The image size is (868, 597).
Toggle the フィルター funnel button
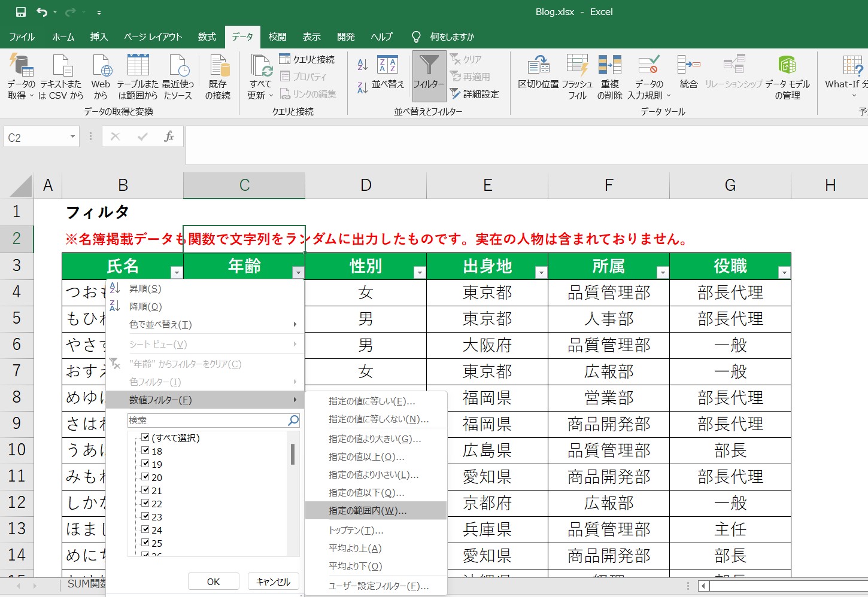(x=429, y=75)
